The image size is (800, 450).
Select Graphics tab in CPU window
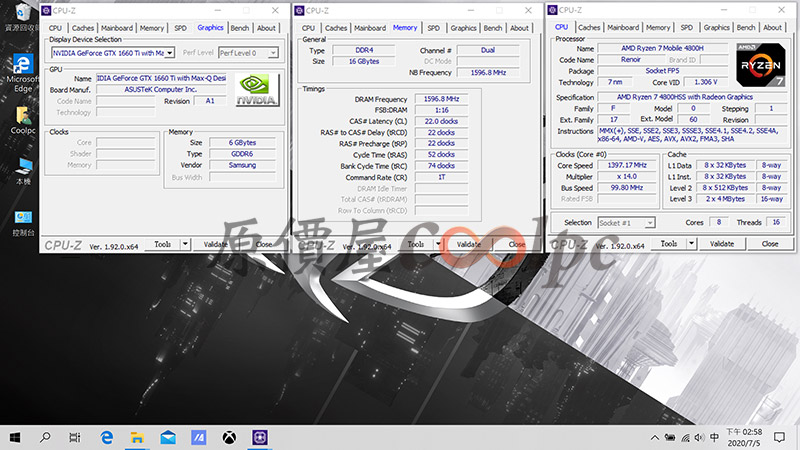[x=716, y=28]
